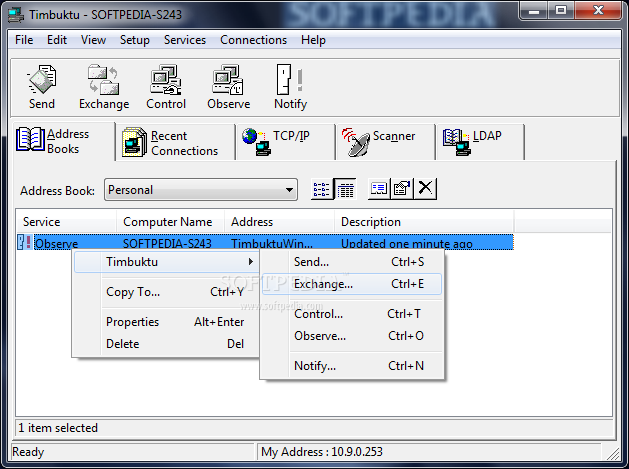Click the Send toolbar icon

tap(42, 87)
